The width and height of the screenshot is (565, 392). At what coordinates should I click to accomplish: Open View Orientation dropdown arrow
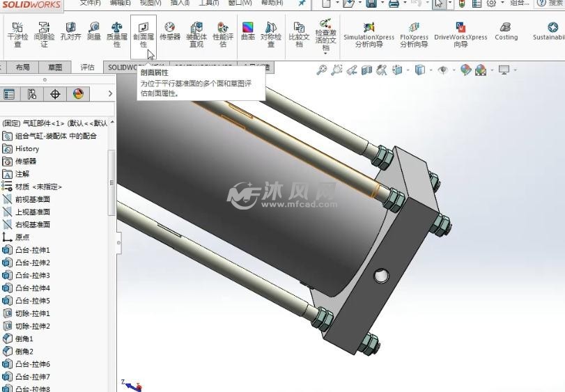408,70
